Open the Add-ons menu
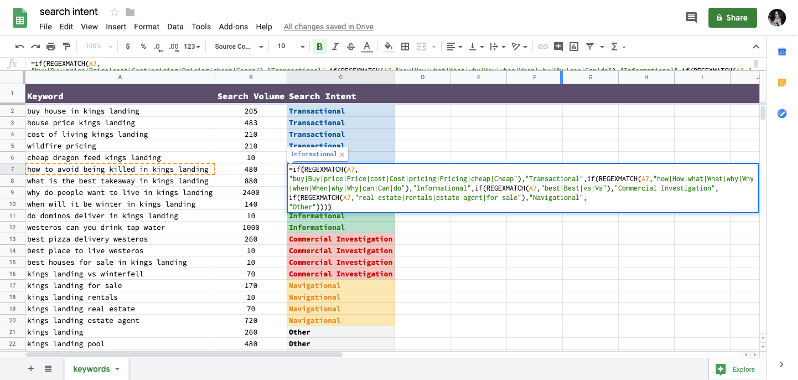 pos(233,26)
